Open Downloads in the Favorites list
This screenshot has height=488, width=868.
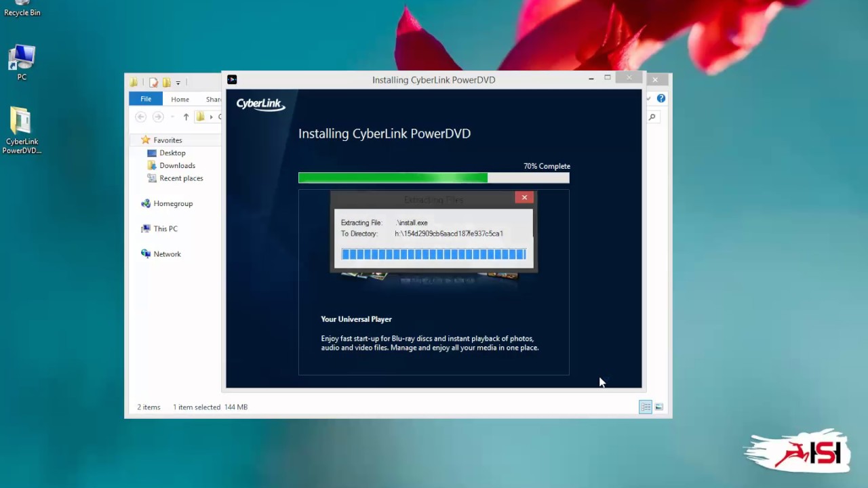tap(177, 165)
